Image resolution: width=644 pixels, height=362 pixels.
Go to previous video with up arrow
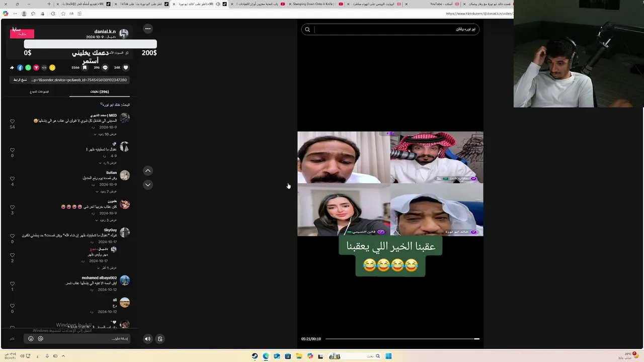click(x=148, y=170)
